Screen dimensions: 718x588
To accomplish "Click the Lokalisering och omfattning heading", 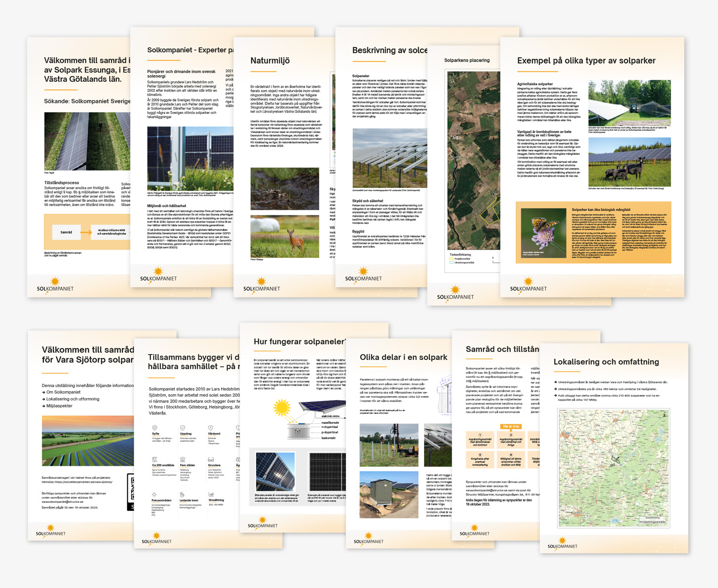I will click(606, 362).
